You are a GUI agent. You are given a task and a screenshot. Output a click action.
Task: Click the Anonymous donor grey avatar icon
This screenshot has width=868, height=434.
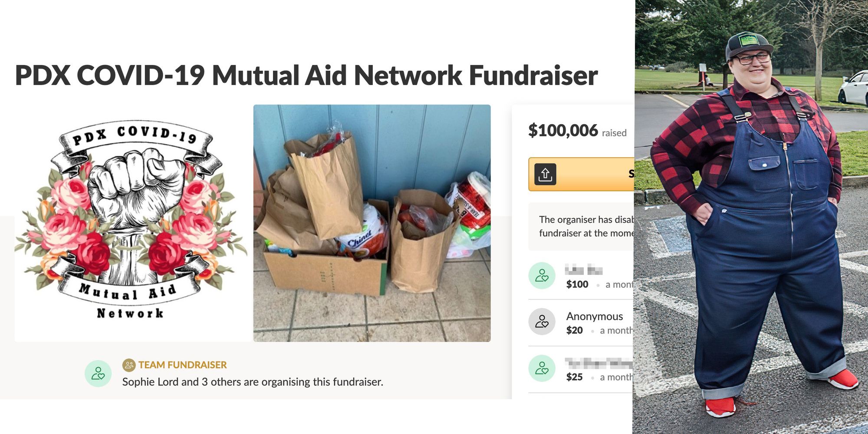pyautogui.click(x=542, y=322)
